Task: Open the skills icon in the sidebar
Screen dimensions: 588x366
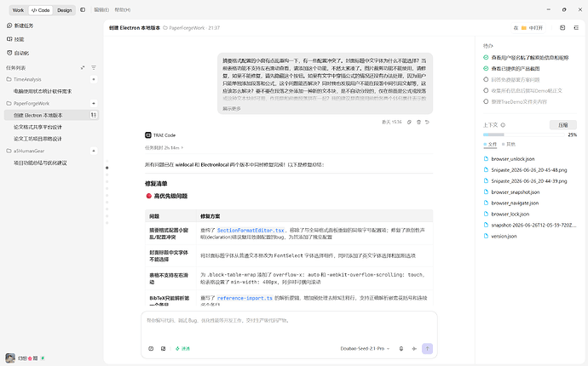Action: [9, 39]
